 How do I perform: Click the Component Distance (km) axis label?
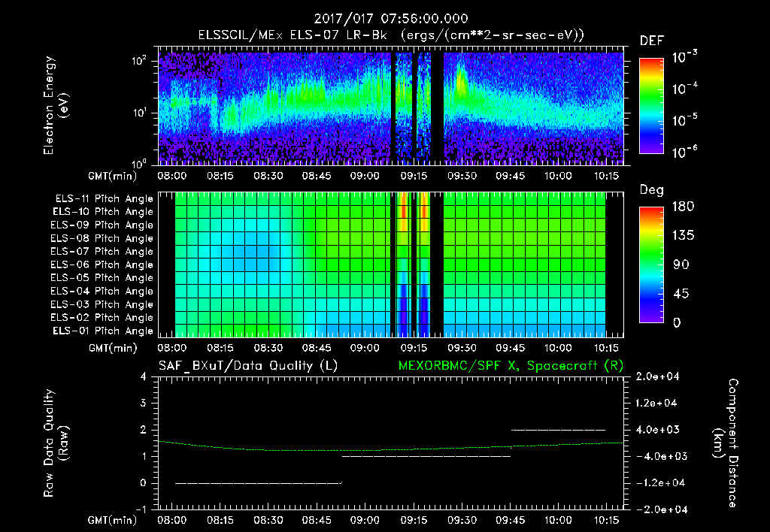pyautogui.click(x=726, y=443)
